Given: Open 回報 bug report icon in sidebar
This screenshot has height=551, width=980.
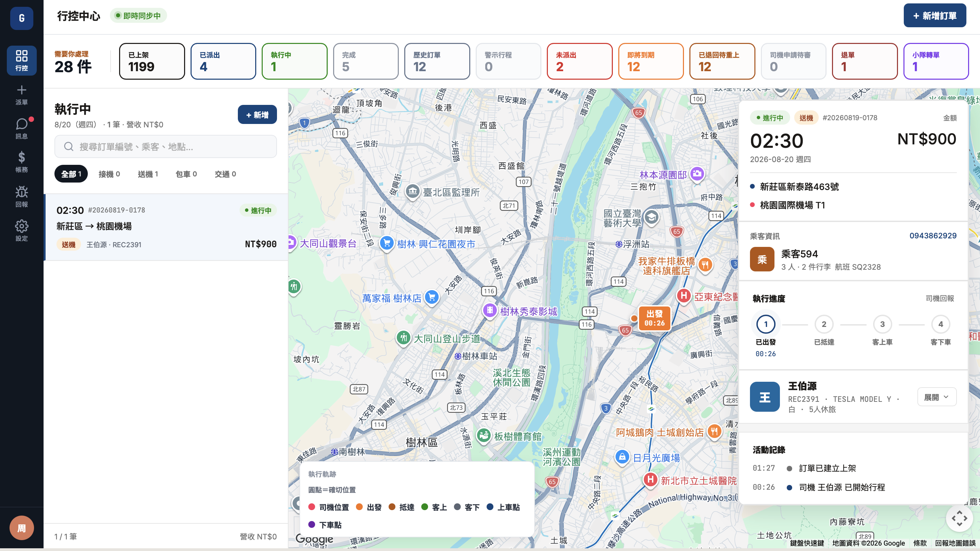Looking at the screenshot, I should (22, 196).
